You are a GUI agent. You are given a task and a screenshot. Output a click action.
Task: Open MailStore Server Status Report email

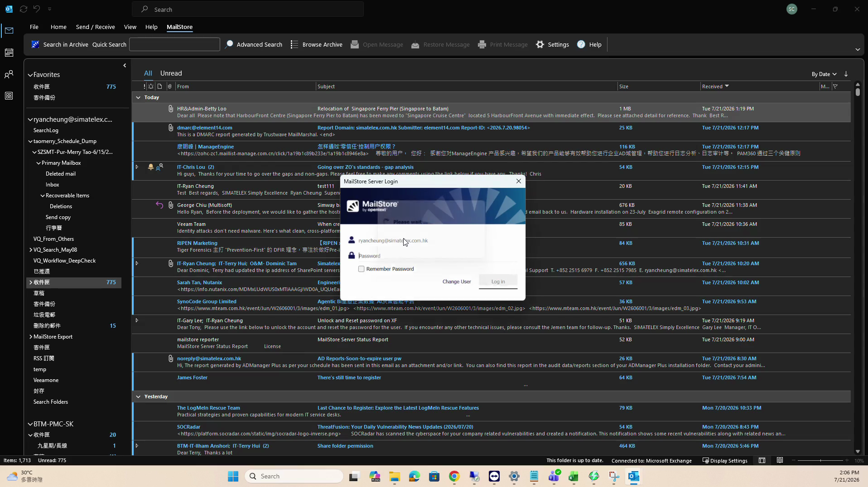[491, 343]
